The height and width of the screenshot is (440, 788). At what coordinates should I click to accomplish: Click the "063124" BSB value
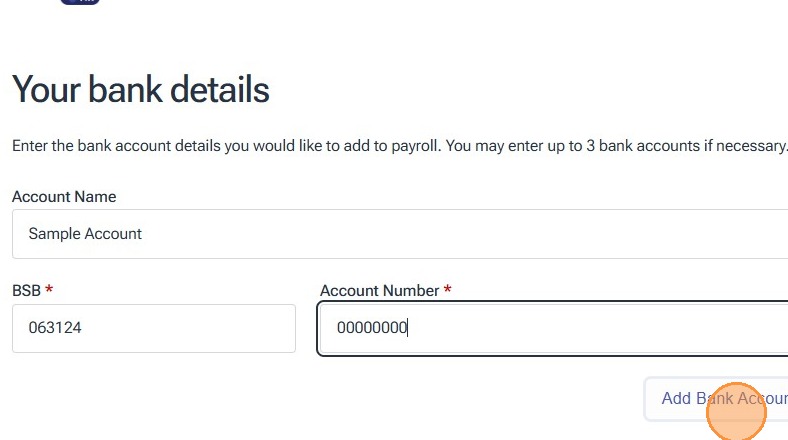click(55, 328)
